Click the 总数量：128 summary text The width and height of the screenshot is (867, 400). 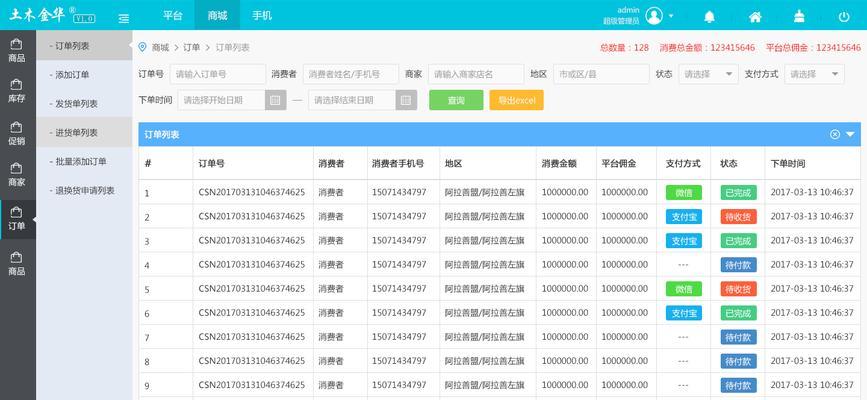coord(624,48)
